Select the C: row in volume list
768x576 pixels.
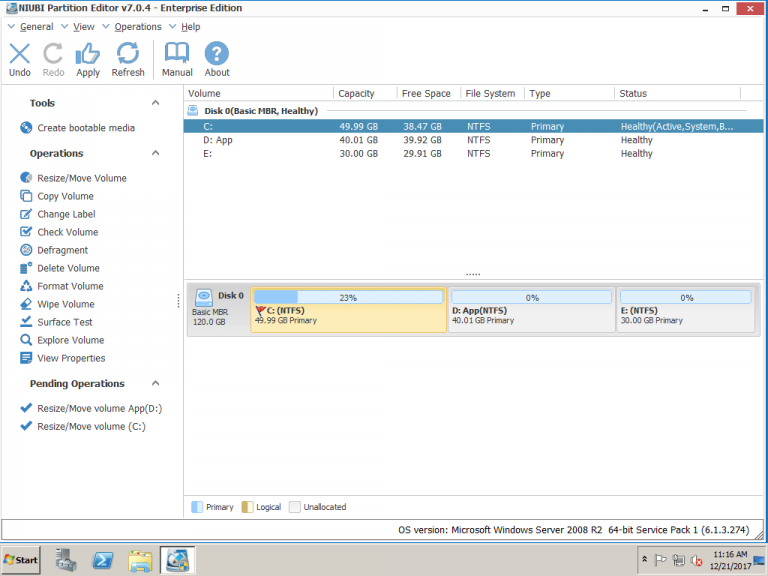(x=473, y=126)
